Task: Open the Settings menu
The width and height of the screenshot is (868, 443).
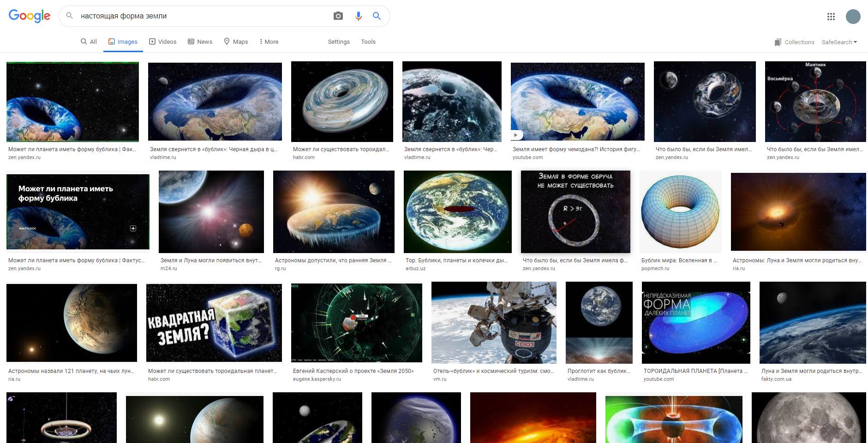Action: pos(339,41)
